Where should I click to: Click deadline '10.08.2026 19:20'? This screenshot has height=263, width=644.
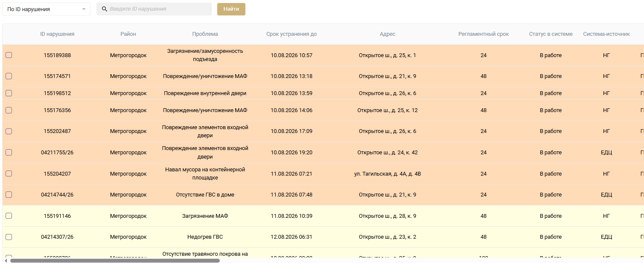coord(291,153)
